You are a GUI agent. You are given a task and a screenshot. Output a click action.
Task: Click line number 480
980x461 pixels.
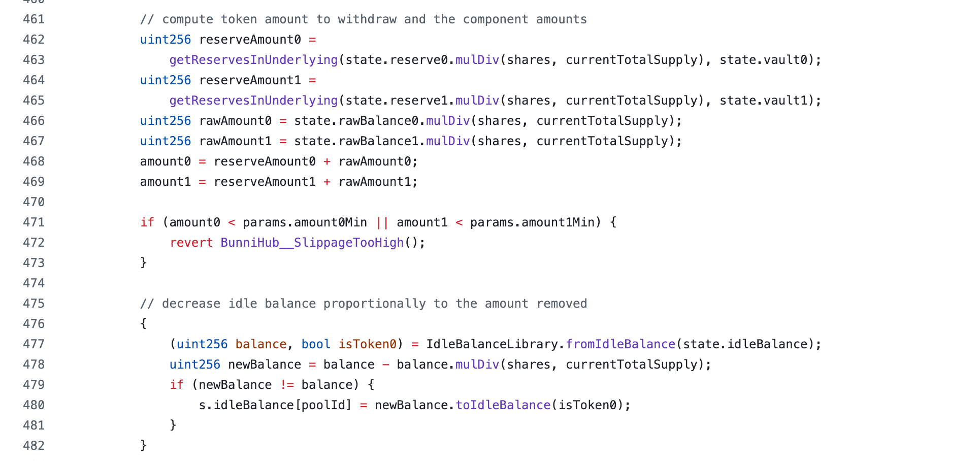pyautogui.click(x=34, y=405)
